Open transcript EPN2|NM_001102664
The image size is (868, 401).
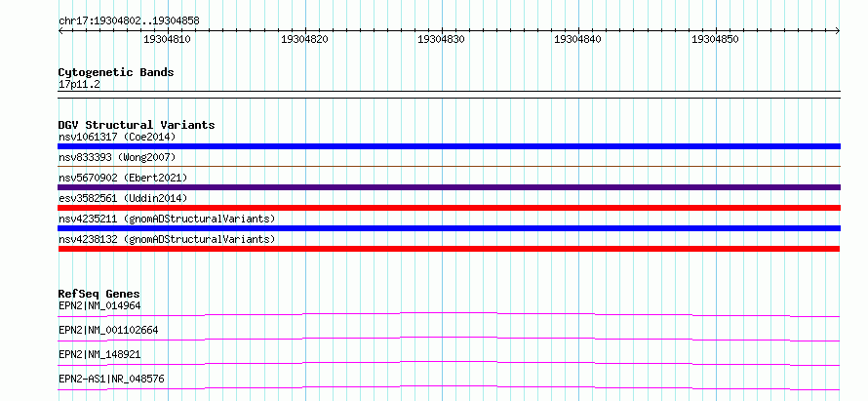pos(108,330)
